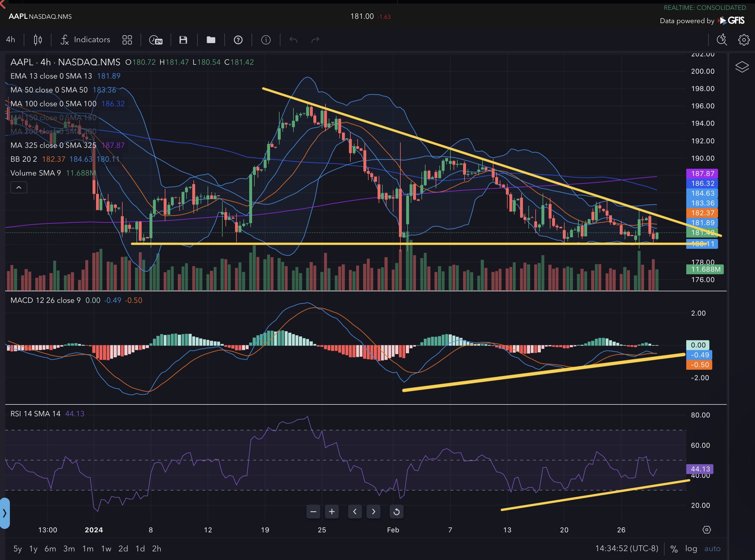Toggle the percent scale mode
The height and width of the screenshot is (560, 755).
tap(674, 549)
